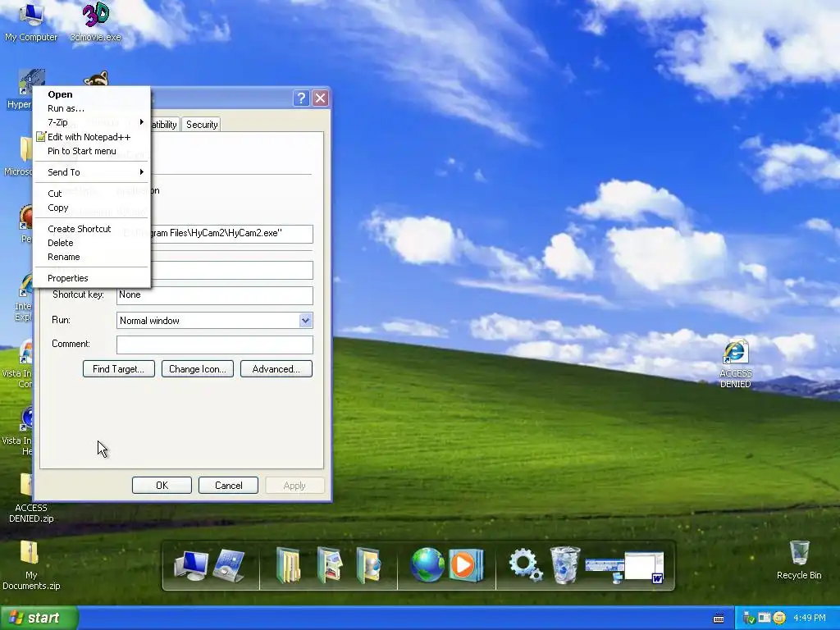Launch the globe browser icon in dock

(427, 564)
